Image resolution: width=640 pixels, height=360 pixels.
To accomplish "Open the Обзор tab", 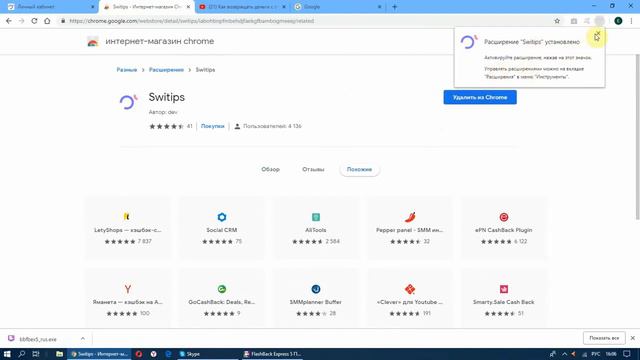I will point(270,169).
